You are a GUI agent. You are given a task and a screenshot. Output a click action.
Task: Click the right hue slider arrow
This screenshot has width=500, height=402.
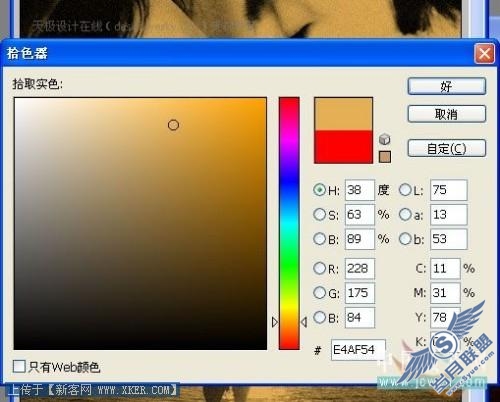[x=304, y=322]
